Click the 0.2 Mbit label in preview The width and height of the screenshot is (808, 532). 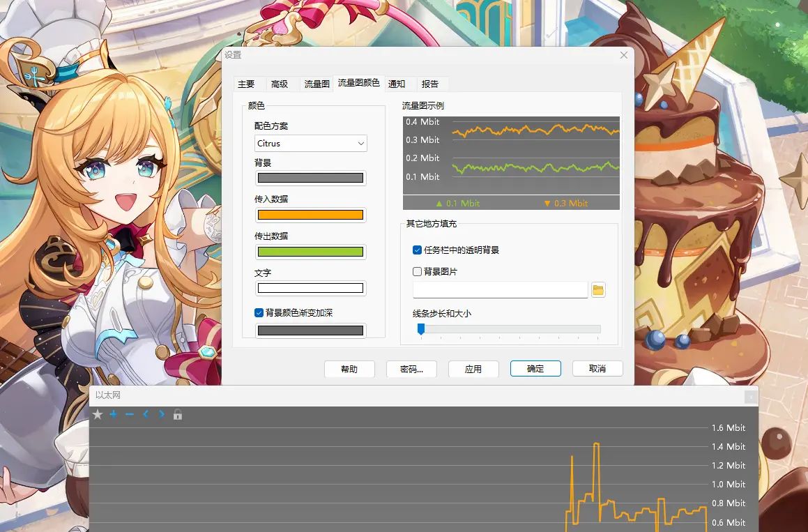tap(422, 158)
